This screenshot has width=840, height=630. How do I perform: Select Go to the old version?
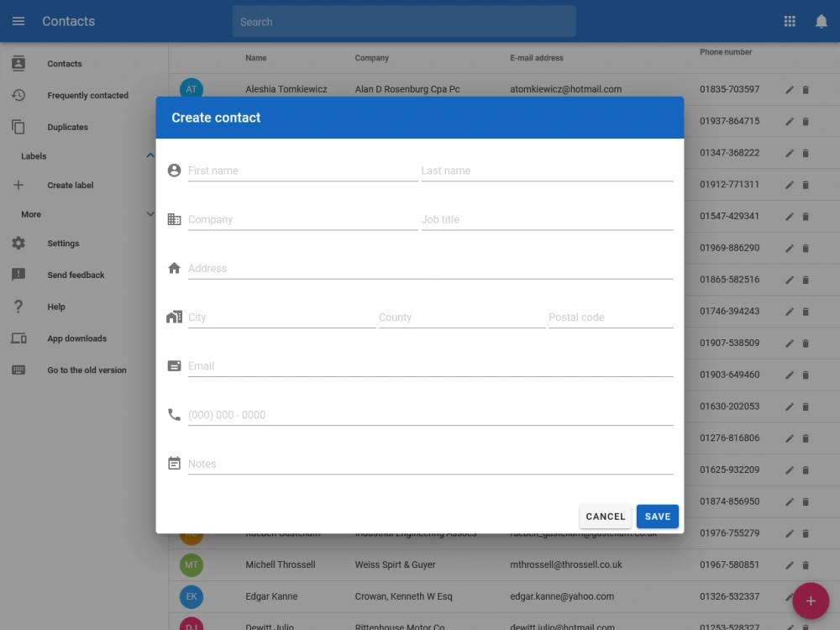point(87,370)
